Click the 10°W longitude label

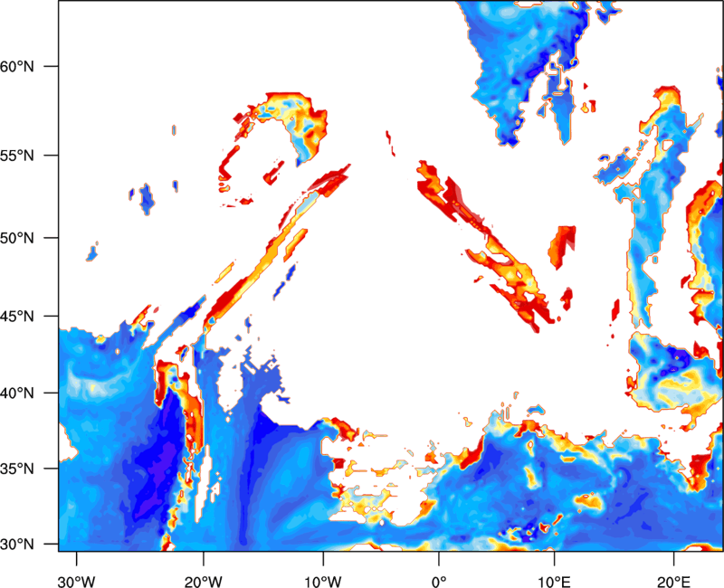pyautogui.click(x=323, y=581)
